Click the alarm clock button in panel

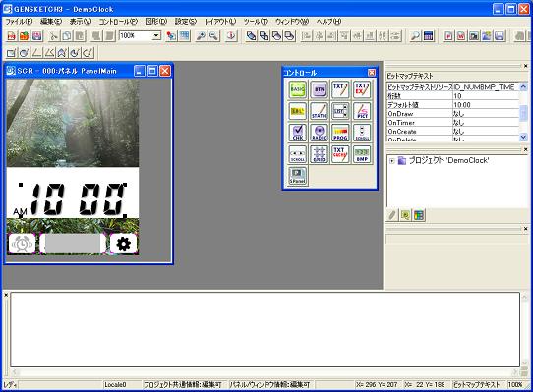[22, 244]
